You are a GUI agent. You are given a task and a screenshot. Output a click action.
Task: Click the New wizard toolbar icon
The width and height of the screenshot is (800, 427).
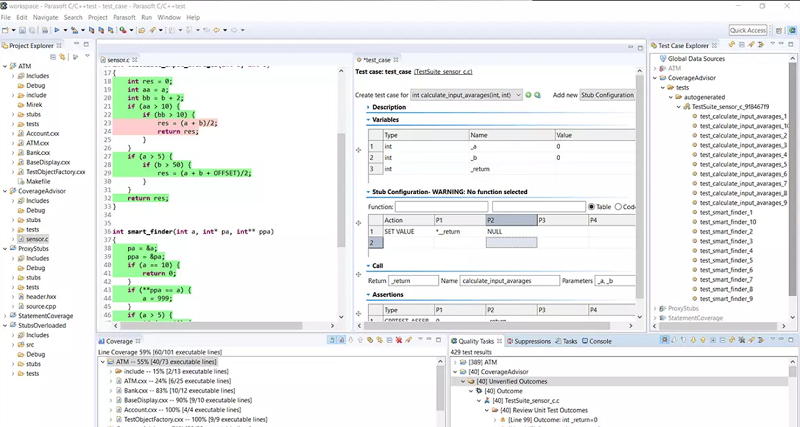(5, 30)
